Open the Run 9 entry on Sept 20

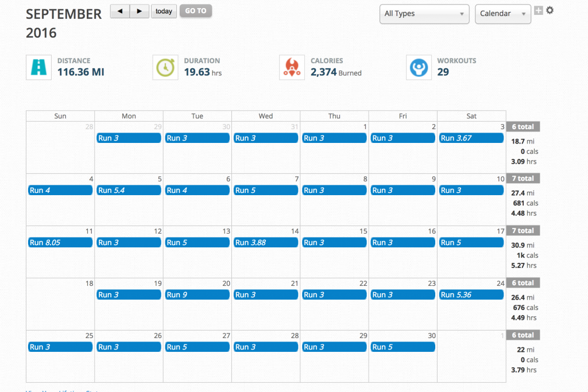pyautogui.click(x=198, y=294)
